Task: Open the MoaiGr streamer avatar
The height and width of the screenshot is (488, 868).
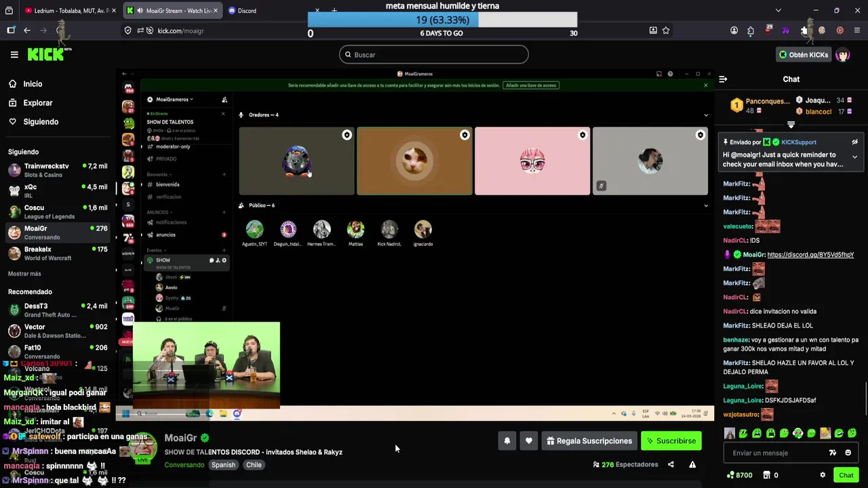Action: pos(143,447)
